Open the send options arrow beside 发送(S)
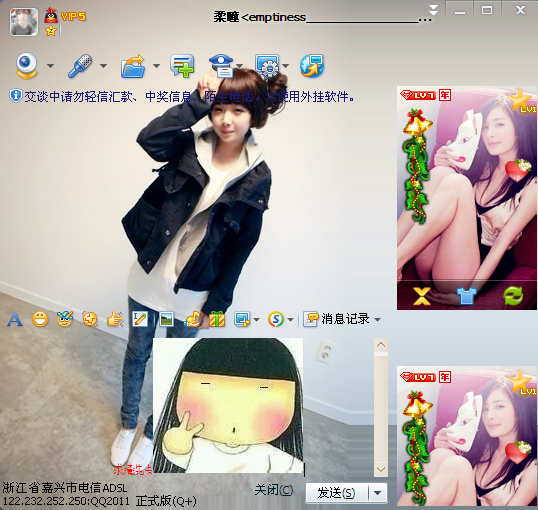Viewport: 538px width, 510px height. point(378,493)
